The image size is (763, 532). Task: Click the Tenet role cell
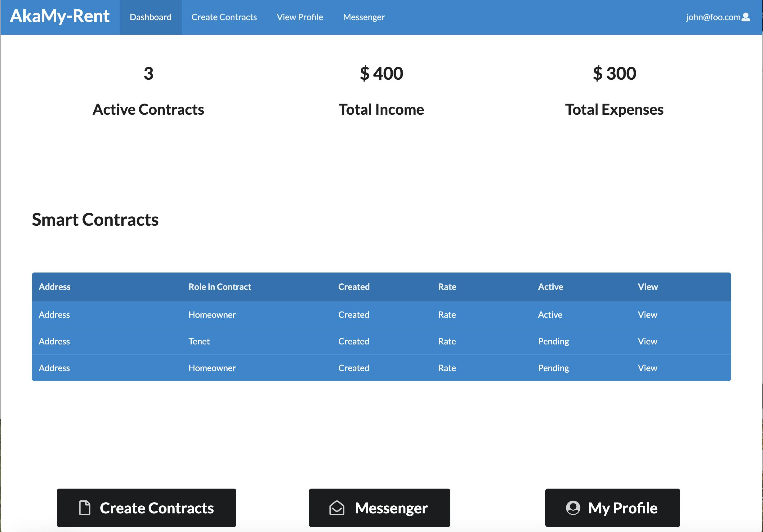tap(199, 341)
